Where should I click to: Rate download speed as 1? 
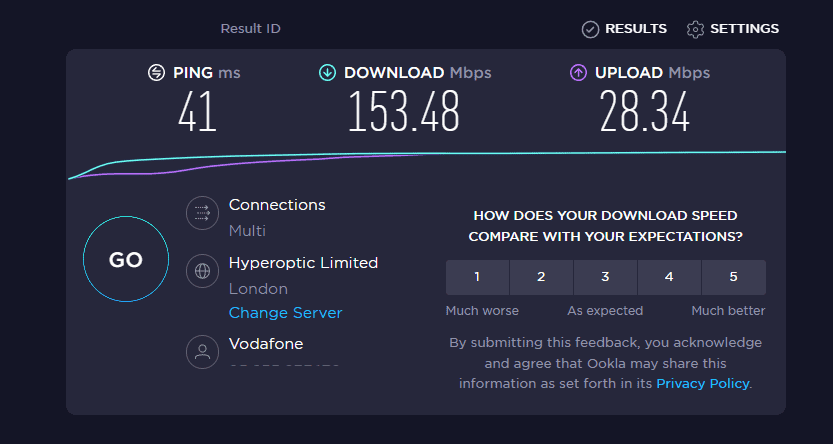coord(477,277)
